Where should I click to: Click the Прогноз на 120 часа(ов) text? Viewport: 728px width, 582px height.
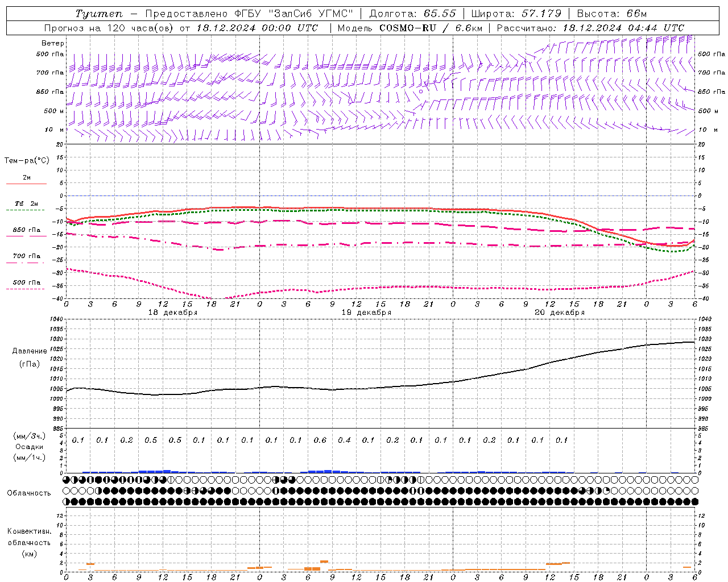coord(110,28)
